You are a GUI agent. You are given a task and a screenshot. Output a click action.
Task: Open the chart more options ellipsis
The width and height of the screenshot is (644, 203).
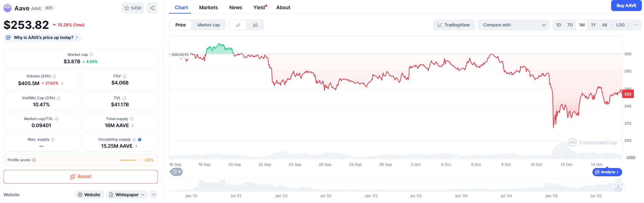(636, 25)
